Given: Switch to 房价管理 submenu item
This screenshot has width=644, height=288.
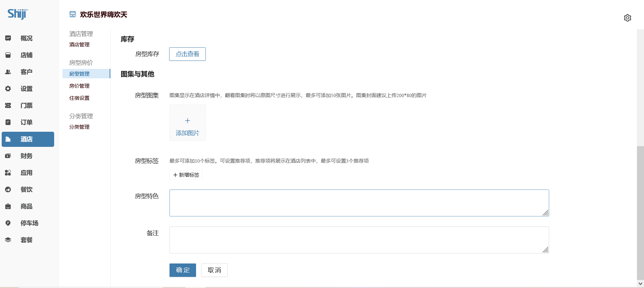Looking at the screenshot, I should tap(79, 86).
